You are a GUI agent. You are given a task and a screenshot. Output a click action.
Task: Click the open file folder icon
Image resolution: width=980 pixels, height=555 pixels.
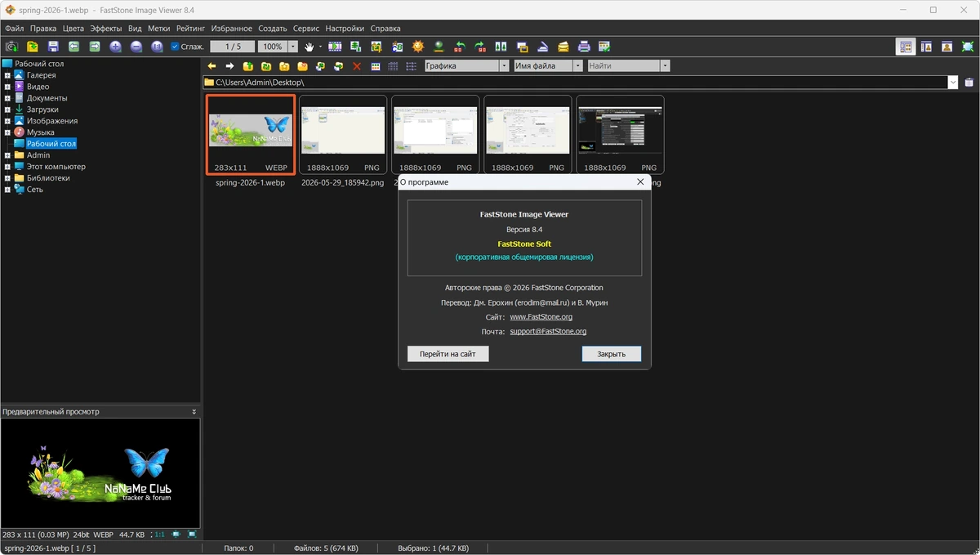pos(33,47)
